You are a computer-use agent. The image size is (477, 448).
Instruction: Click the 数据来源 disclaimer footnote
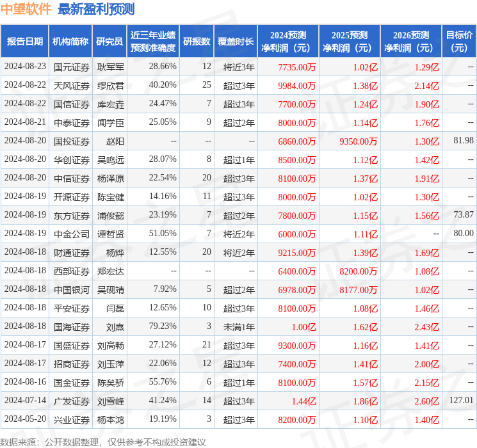click(x=103, y=442)
